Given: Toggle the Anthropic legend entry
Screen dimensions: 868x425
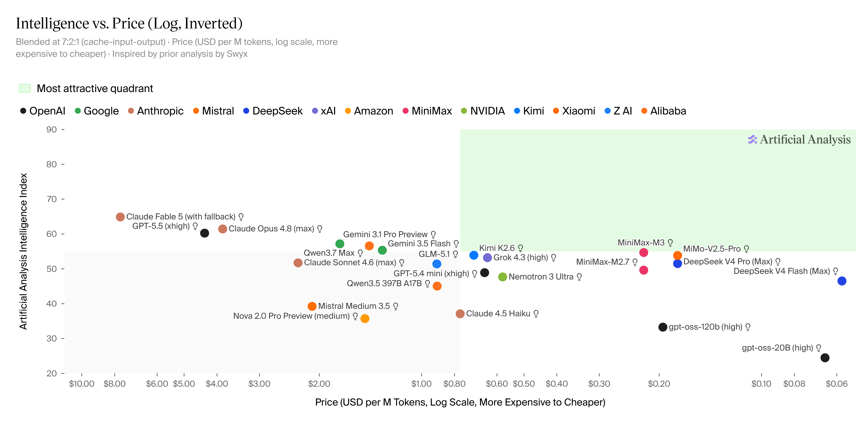Looking at the screenshot, I should click(156, 111).
